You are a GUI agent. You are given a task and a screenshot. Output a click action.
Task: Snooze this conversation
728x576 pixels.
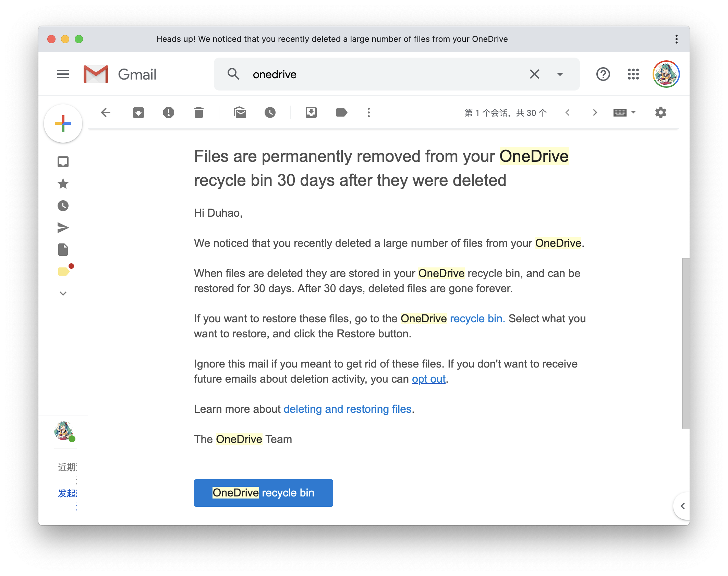pos(270,112)
